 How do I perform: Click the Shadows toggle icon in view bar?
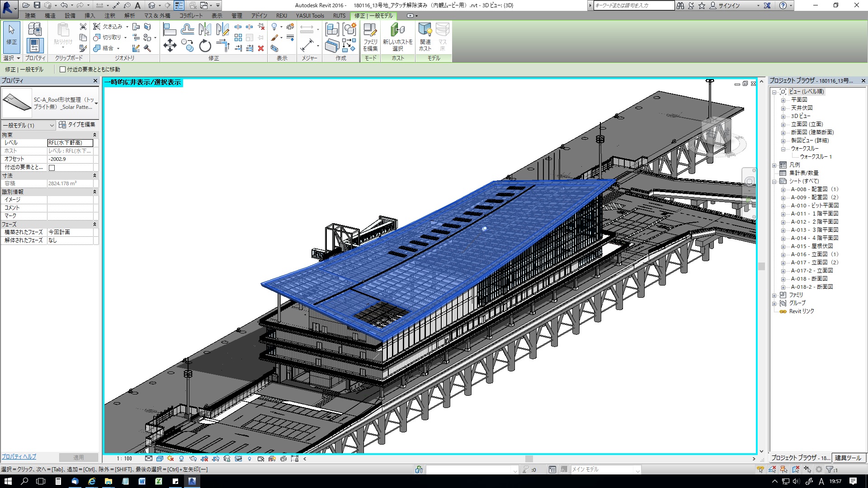click(x=182, y=459)
